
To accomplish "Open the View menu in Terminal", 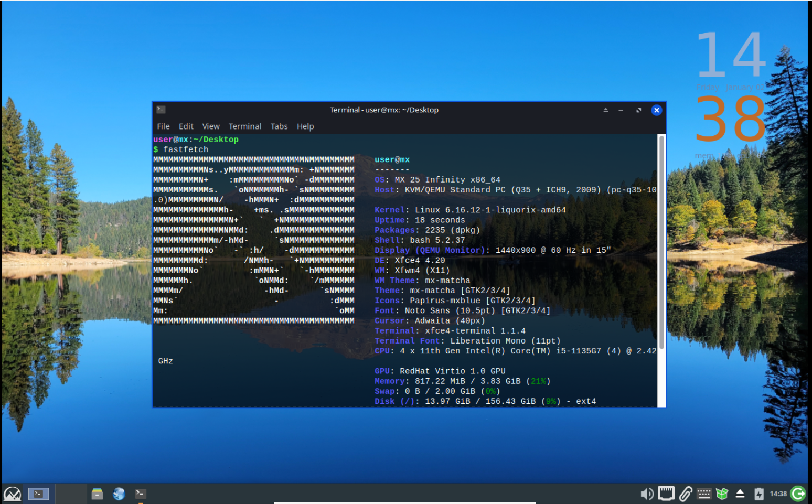I will pos(211,126).
